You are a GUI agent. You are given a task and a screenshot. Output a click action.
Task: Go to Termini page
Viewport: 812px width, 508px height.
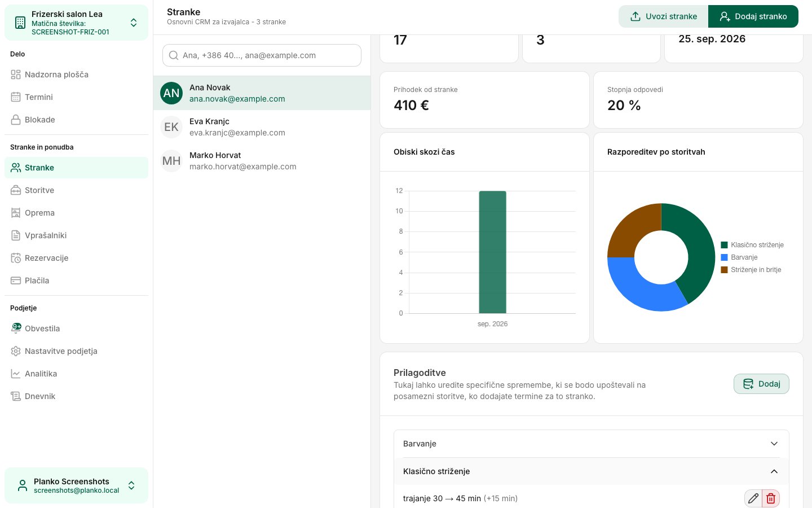76,97
